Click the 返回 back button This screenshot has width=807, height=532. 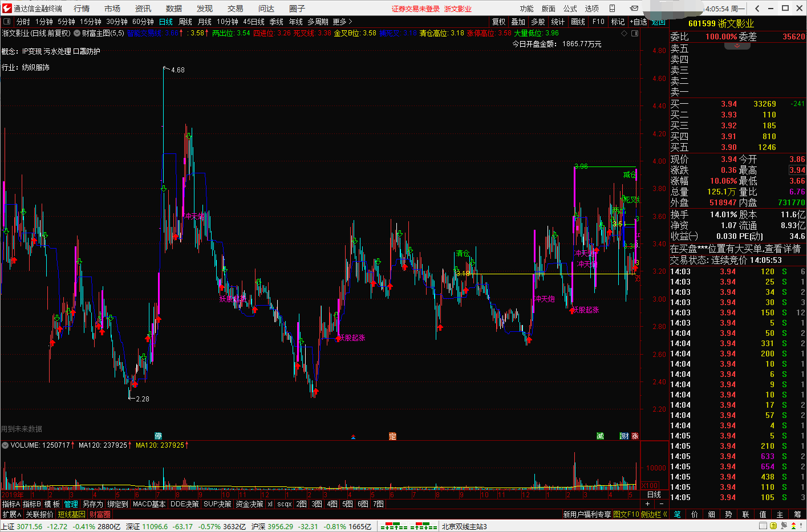659,22
